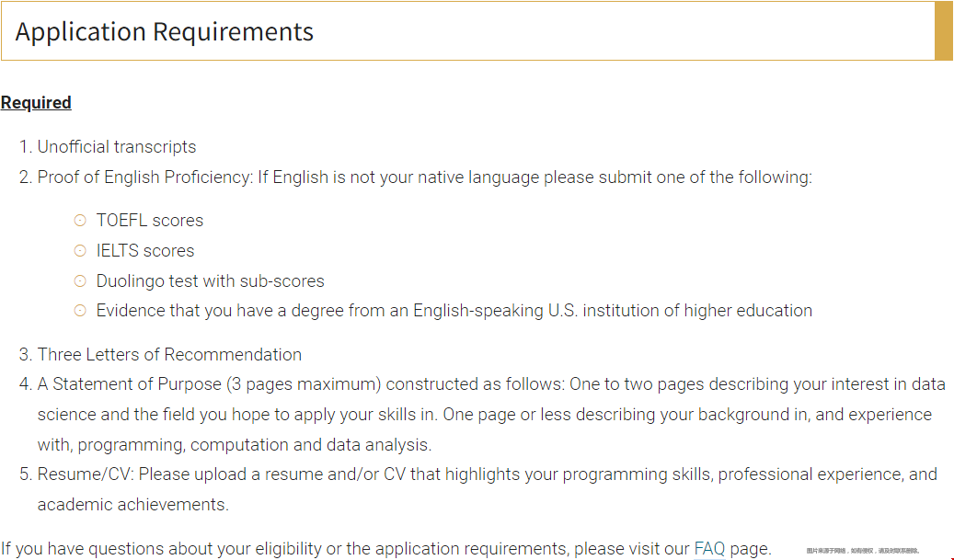This screenshot has height=560, width=954.
Task: Click the underlined Required heading
Action: tap(36, 103)
